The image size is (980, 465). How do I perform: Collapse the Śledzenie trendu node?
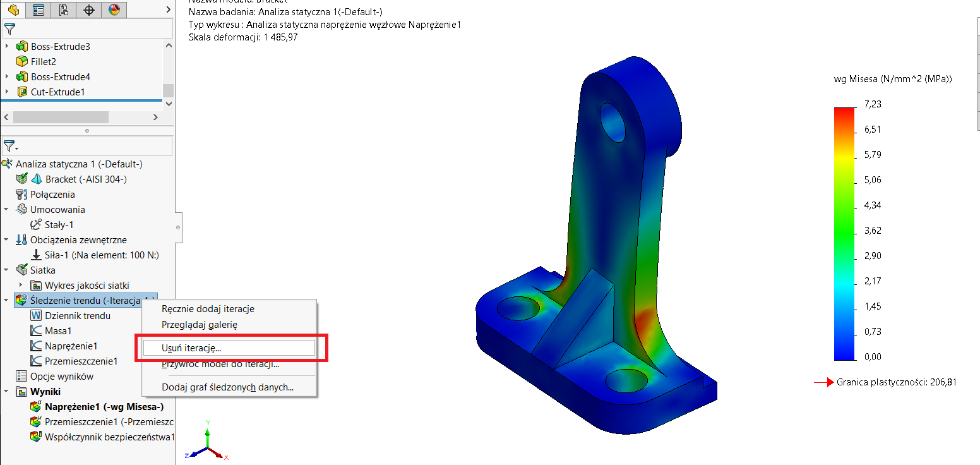point(6,301)
